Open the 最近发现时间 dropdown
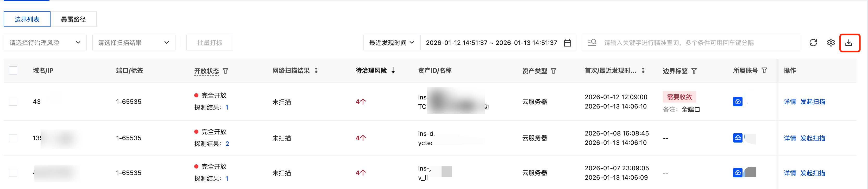 392,43
